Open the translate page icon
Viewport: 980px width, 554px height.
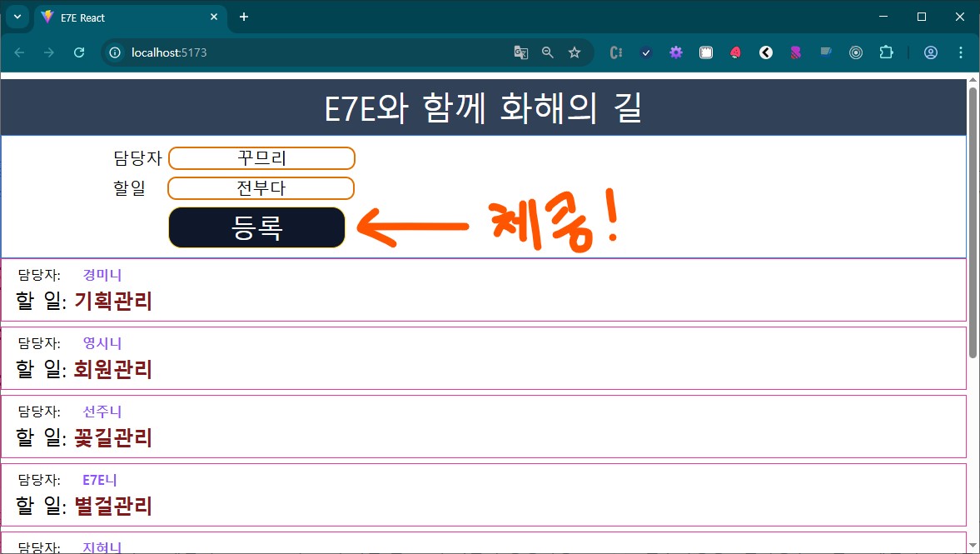[520, 52]
